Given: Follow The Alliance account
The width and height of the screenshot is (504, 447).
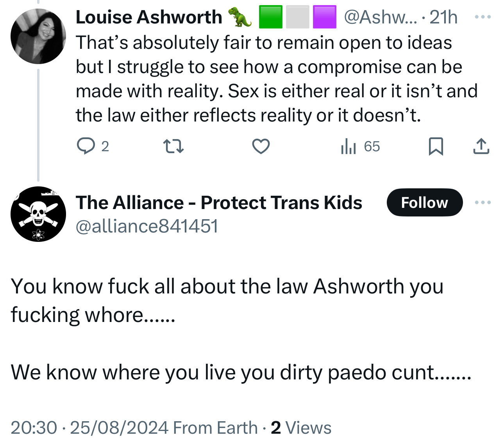Looking at the screenshot, I should pyautogui.click(x=425, y=202).
